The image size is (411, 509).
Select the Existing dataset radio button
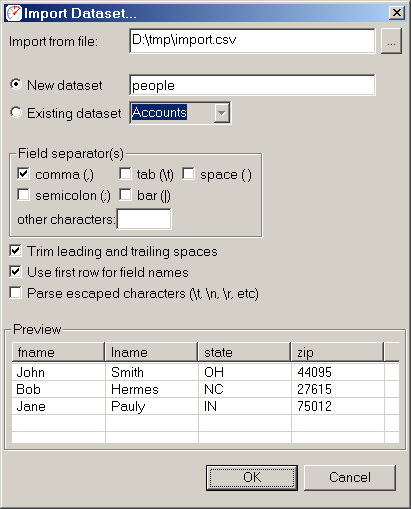click(x=16, y=112)
